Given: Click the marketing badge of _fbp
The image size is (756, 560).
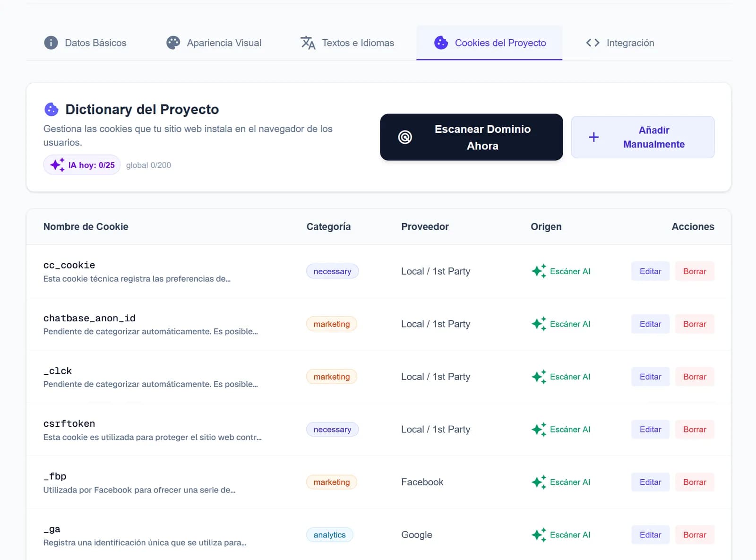Looking at the screenshot, I should coord(332,482).
